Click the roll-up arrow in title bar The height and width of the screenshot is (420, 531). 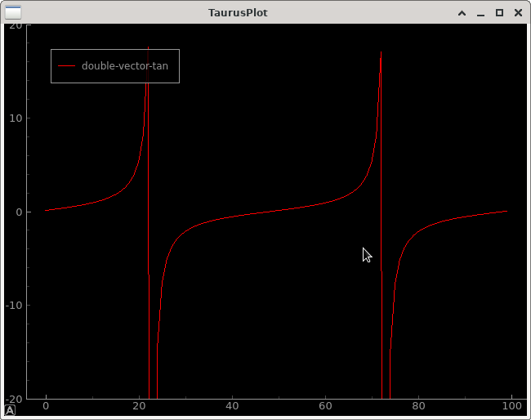click(x=462, y=13)
